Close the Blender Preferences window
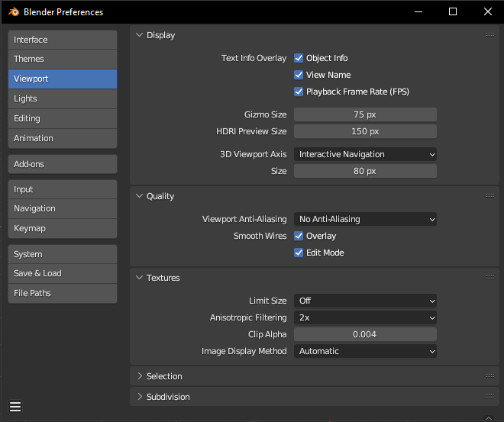This screenshot has width=504, height=422. coord(488,12)
